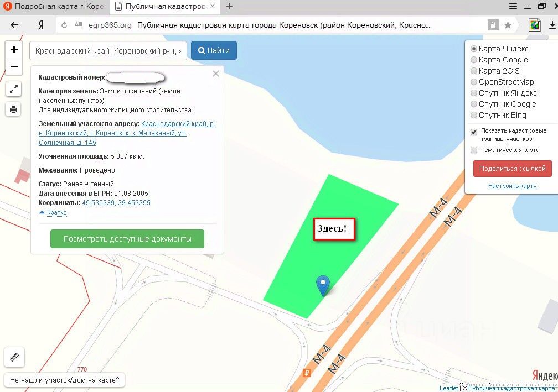Open the colorful extension icon
This screenshot has height=392, width=558.
click(535, 25)
